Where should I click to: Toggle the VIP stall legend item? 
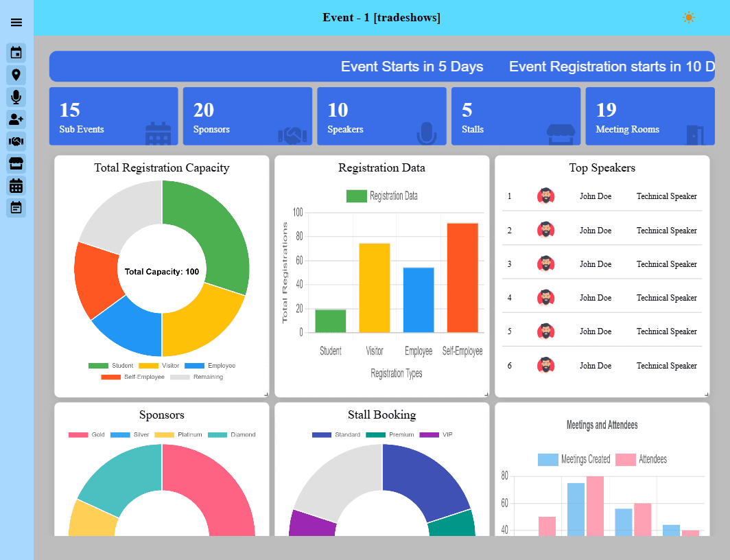(436, 435)
